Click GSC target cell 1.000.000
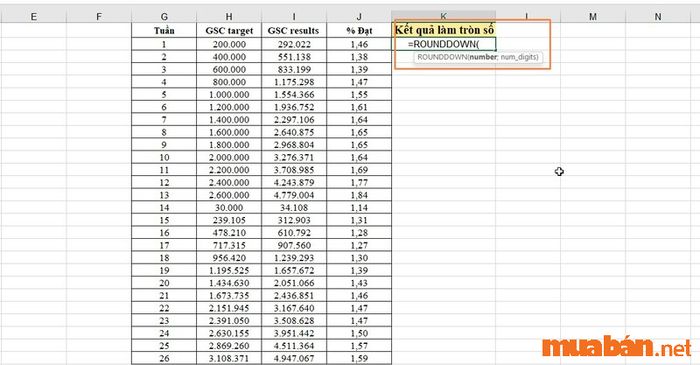Screen dimensions: 700x365 tap(229, 95)
